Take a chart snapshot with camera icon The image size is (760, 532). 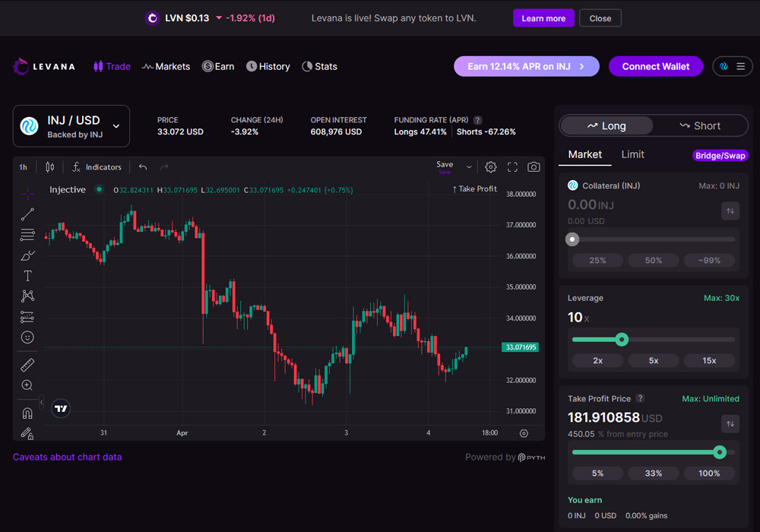534,167
